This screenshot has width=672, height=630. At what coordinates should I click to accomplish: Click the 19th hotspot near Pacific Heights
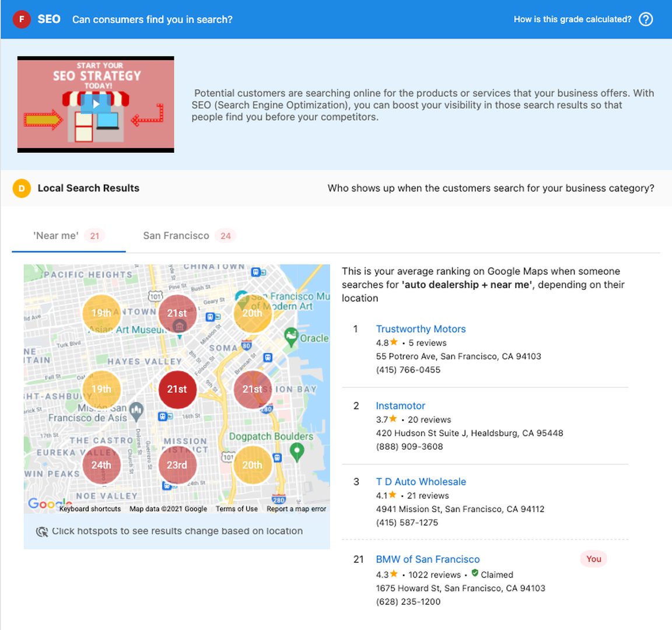coord(101,313)
